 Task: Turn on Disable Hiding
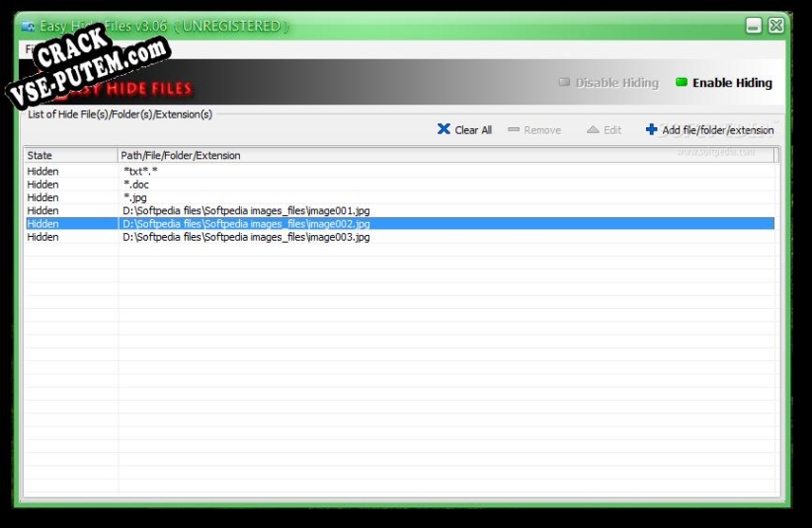(x=616, y=83)
